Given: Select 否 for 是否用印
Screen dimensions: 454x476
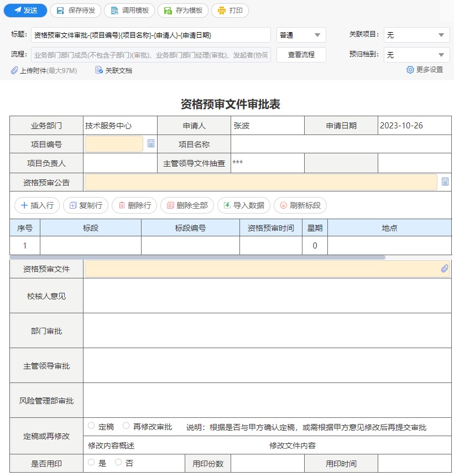Looking at the screenshot, I should point(118,462).
